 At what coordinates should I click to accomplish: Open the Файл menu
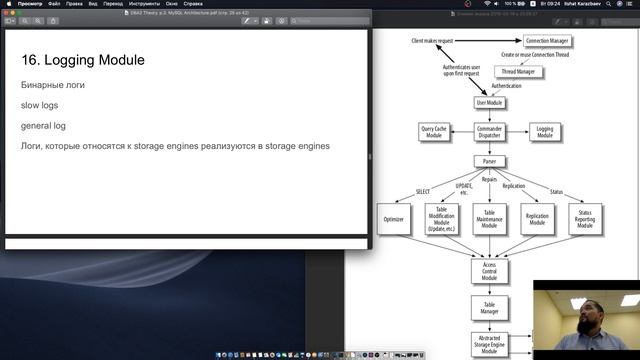(x=54, y=4)
